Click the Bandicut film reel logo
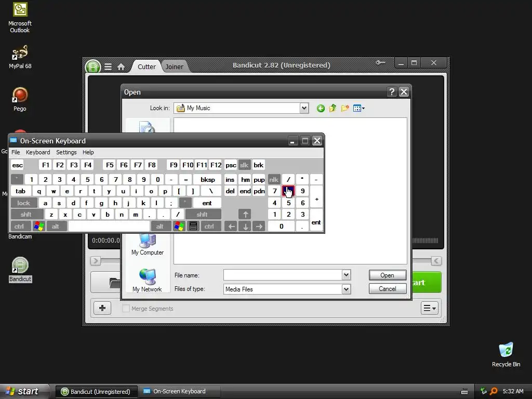The width and height of the screenshot is (532, 399). pyautogui.click(x=93, y=66)
